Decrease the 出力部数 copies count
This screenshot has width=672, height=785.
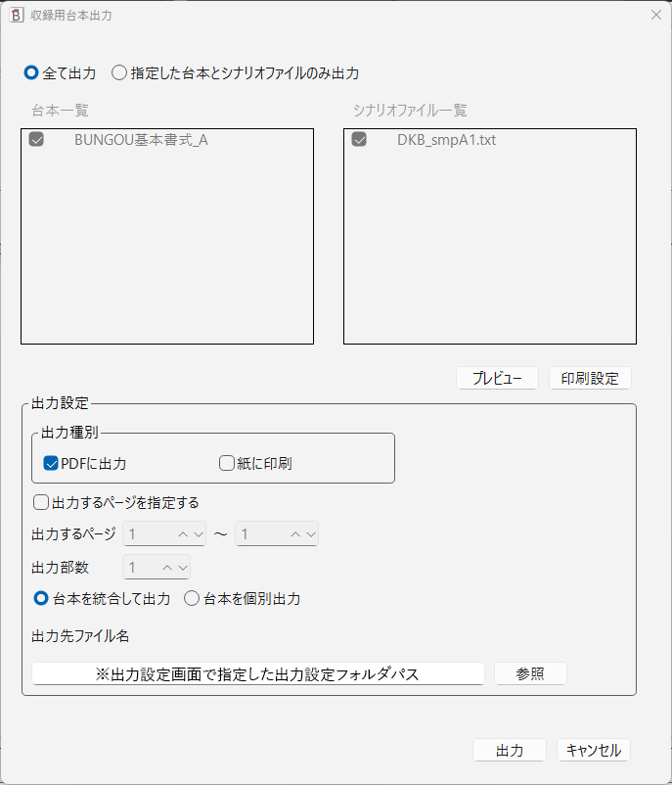183,568
